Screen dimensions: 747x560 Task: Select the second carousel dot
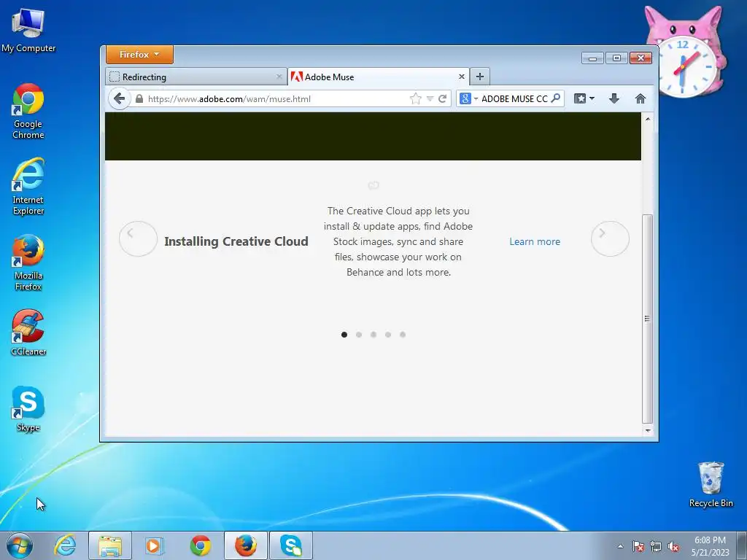tap(359, 335)
